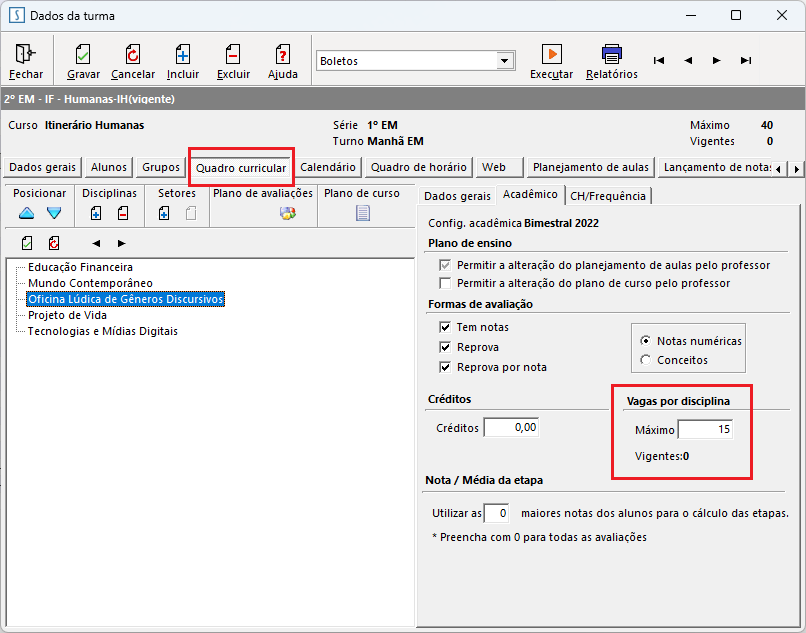Click Excluir delete record icon
806x633 pixels.
point(233,53)
